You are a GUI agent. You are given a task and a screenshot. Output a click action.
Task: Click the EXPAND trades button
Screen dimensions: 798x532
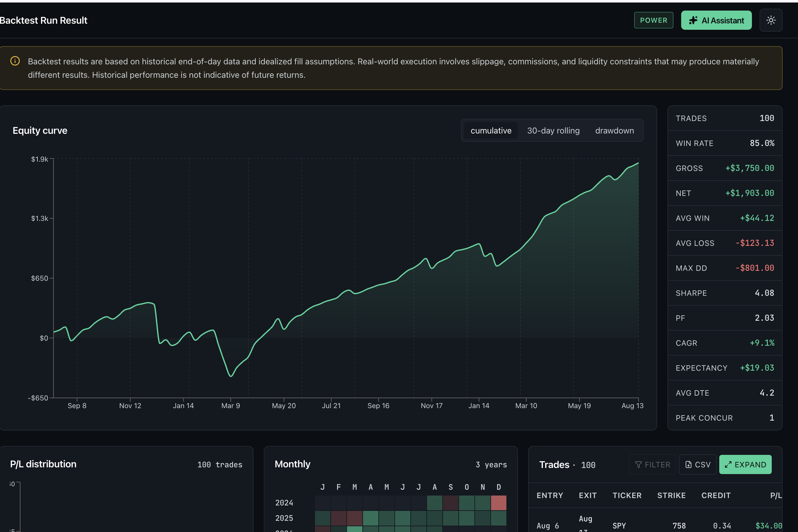[x=745, y=464]
